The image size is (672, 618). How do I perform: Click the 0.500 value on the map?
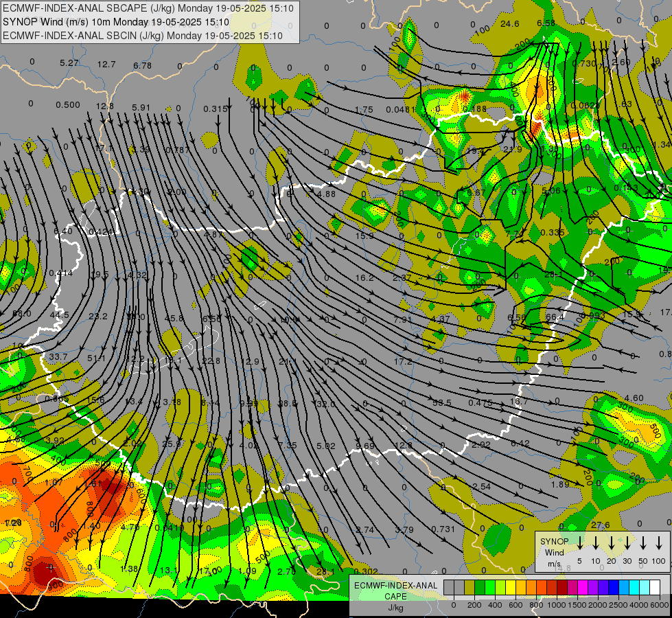coord(68,105)
